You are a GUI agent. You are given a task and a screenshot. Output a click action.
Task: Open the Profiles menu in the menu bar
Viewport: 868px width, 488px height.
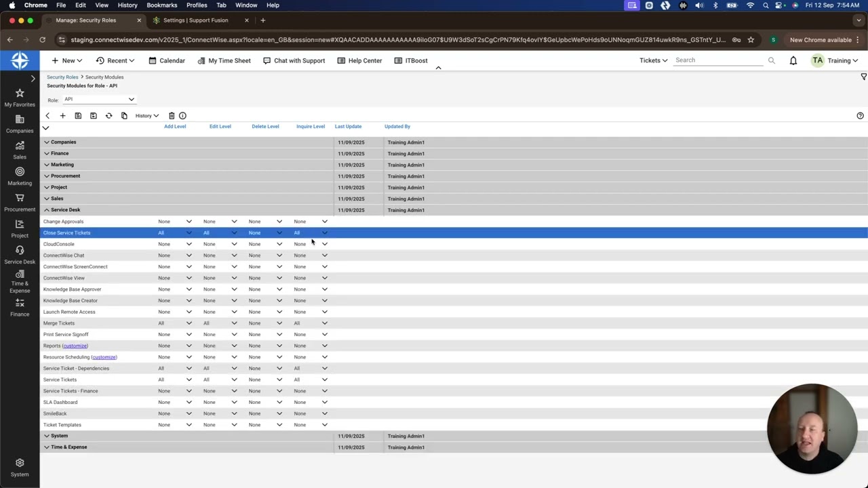pos(197,5)
